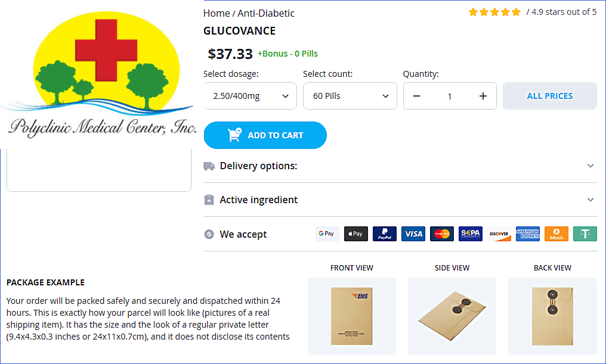Click the Apple Pay payment icon
606x364 pixels.
pos(356,234)
